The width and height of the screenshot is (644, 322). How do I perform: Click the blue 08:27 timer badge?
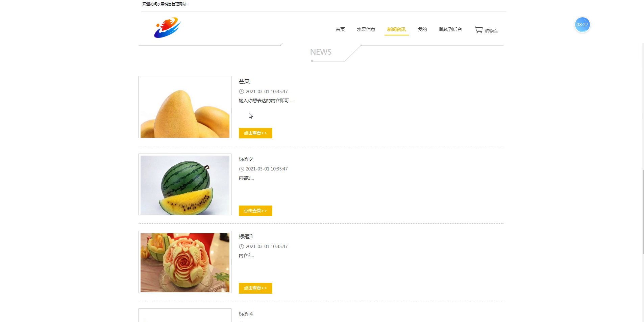(x=582, y=25)
